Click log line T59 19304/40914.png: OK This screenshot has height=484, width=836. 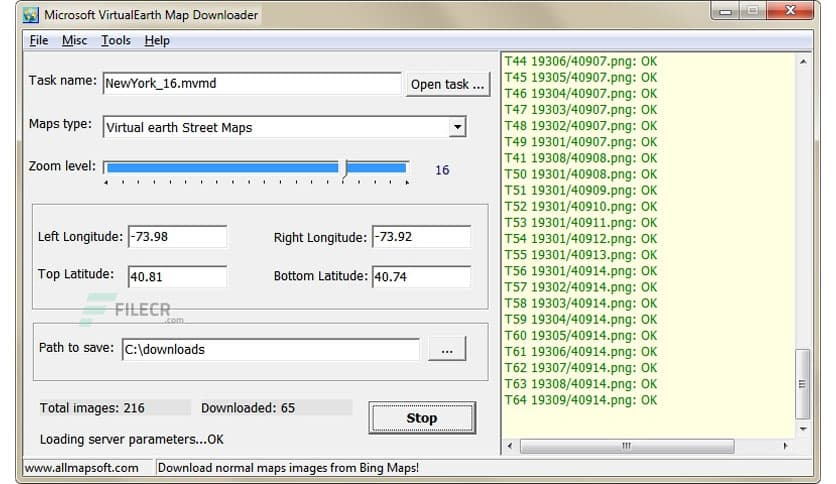coord(581,319)
